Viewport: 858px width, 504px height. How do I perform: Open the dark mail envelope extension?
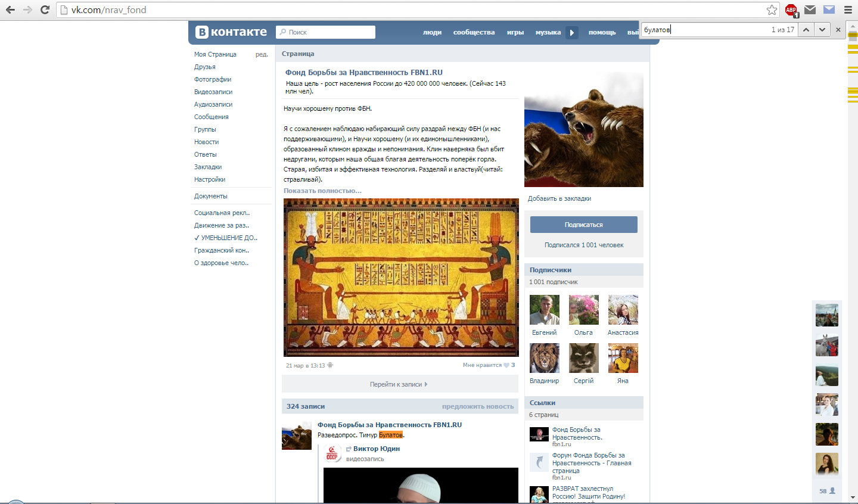pyautogui.click(x=810, y=10)
